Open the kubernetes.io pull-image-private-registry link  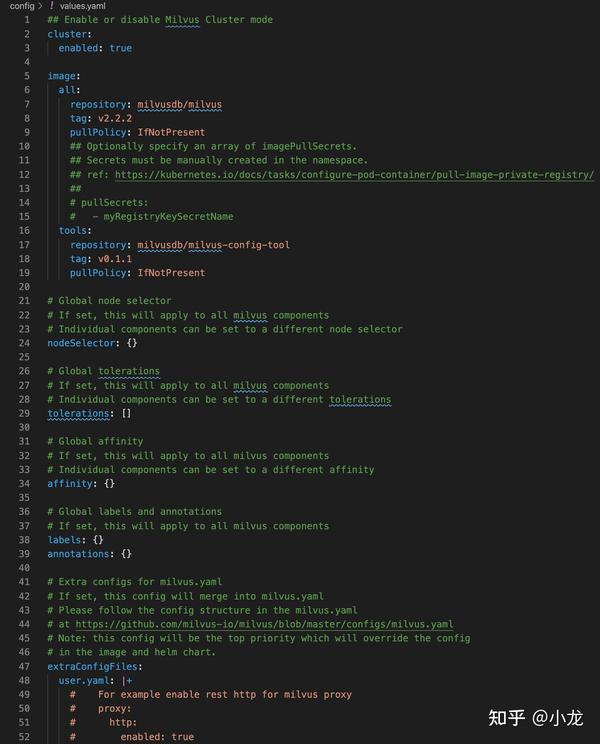point(354,174)
